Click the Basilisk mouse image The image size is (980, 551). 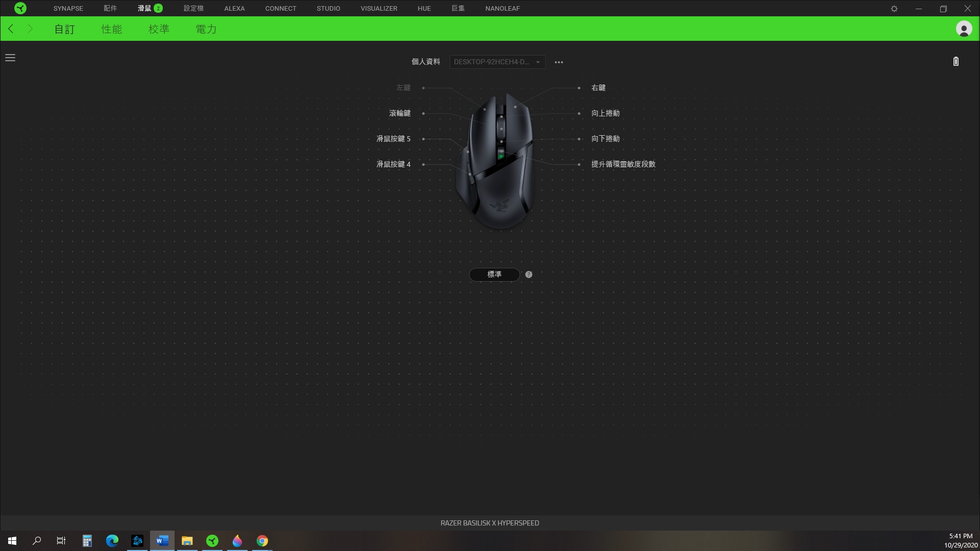[494, 161]
